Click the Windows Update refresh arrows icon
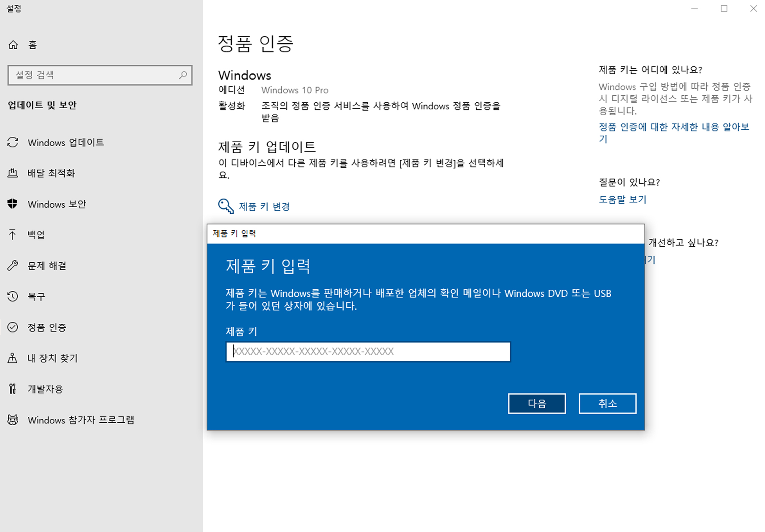Viewport: 765px width, 532px height. [x=13, y=142]
